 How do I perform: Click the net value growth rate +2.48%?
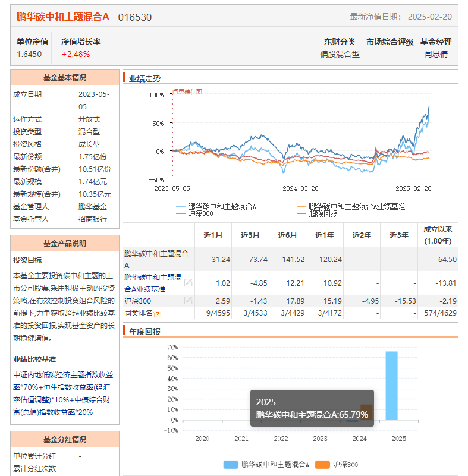coord(76,54)
